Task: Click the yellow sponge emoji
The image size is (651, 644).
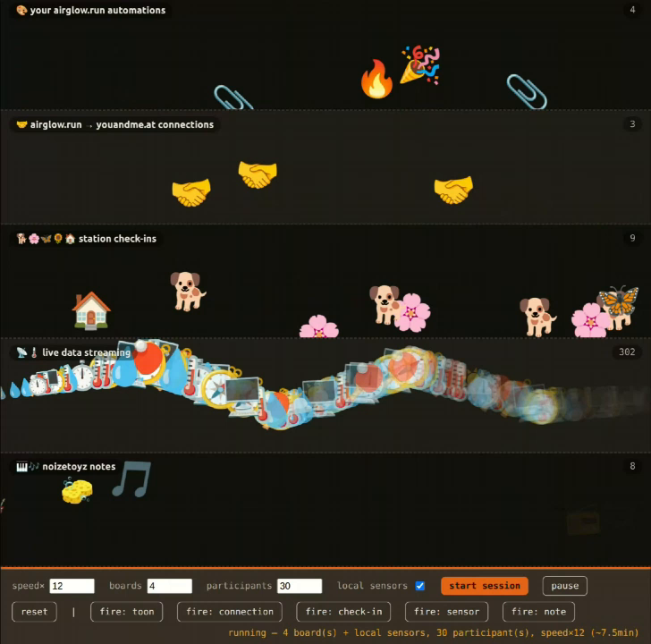Action: 77,491
